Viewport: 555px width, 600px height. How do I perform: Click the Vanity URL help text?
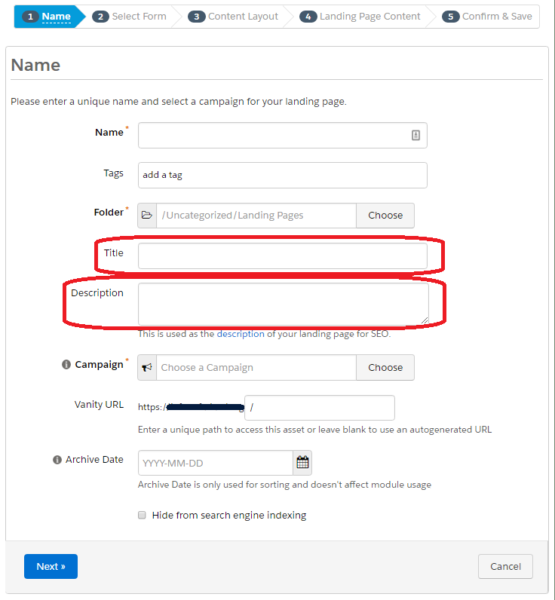315,429
